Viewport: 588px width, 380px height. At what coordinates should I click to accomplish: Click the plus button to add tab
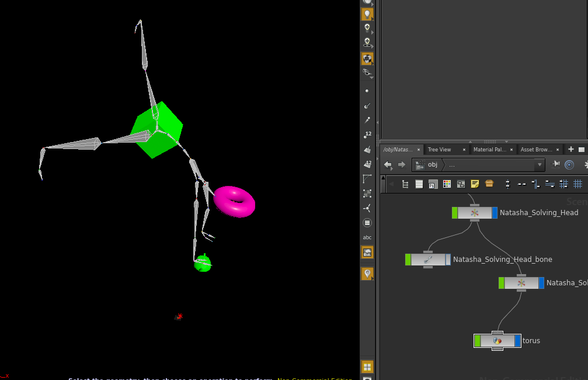pyautogui.click(x=571, y=150)
